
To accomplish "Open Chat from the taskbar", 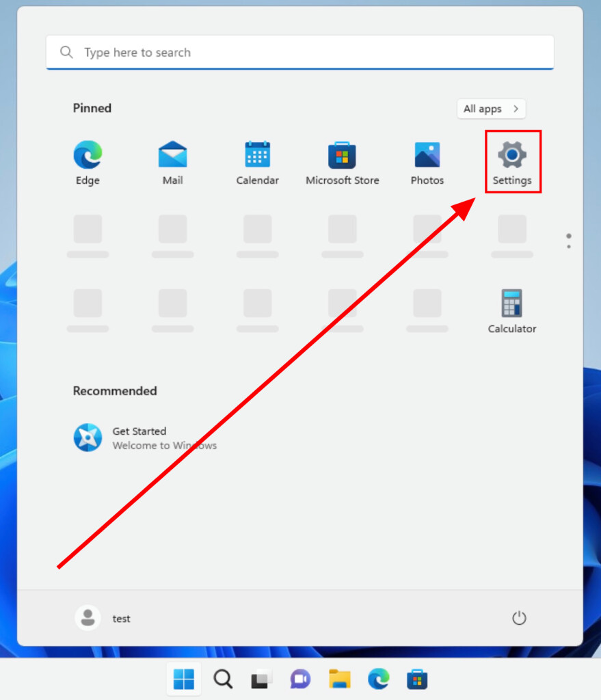I will (300, 679).
